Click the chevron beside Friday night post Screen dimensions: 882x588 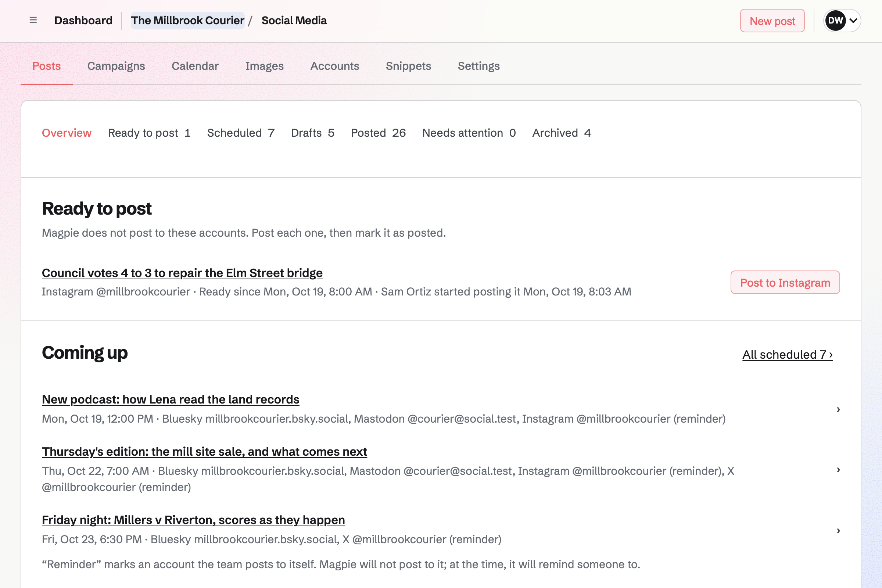click(838, 530)
